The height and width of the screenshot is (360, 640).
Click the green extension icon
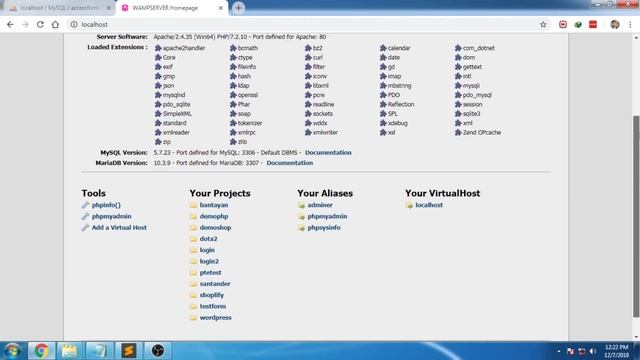point(578,24)
